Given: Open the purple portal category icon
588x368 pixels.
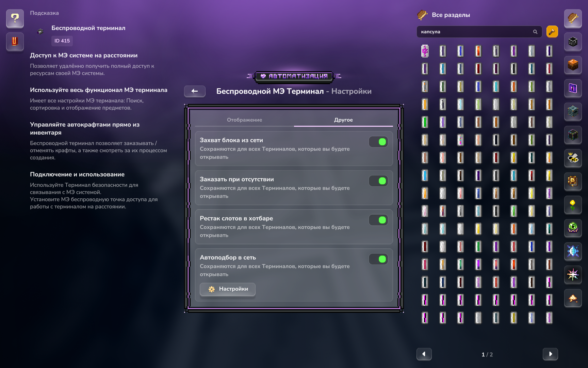Looking at the screenshot, I should point(573,88).
